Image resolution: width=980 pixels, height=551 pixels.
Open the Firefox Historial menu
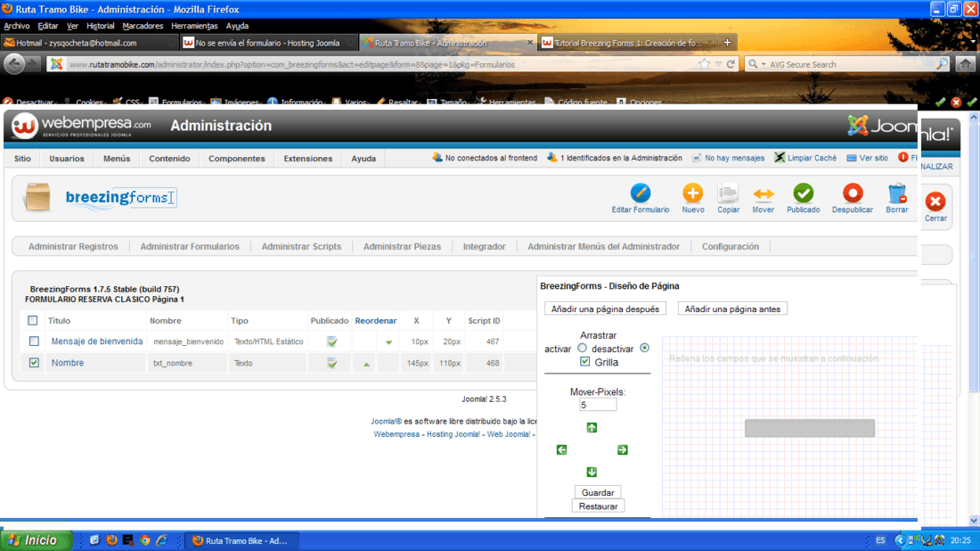pyautogui.click(x=100, y=26)
